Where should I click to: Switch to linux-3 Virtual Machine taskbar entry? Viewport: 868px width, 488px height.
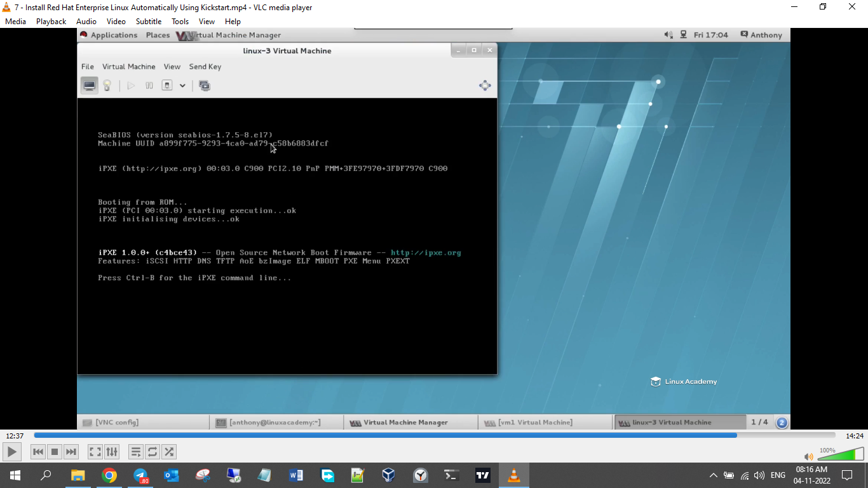(x=679, y=423)
